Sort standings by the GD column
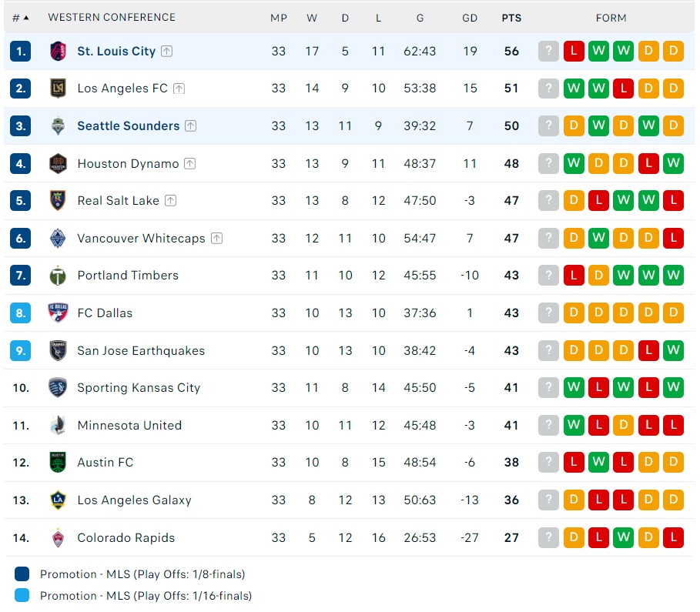This screenshot has width=700, height=612. 470,17
